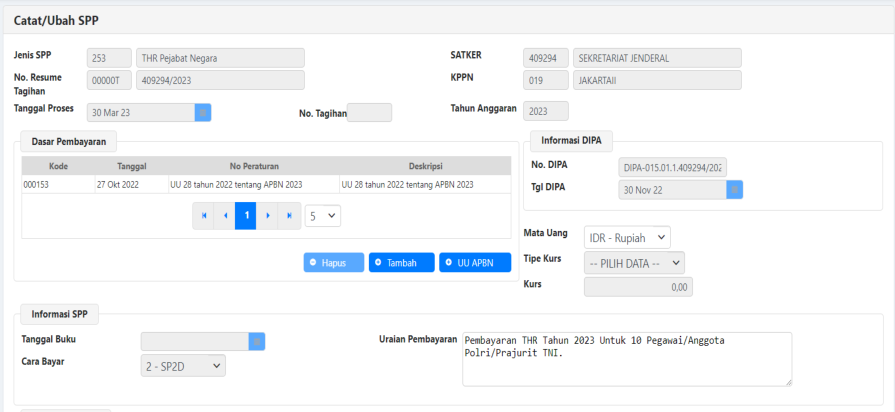This screenshot has height=412, width=895.
Task: Open the Tgl DIPA calendar icon
Action: 734,189
